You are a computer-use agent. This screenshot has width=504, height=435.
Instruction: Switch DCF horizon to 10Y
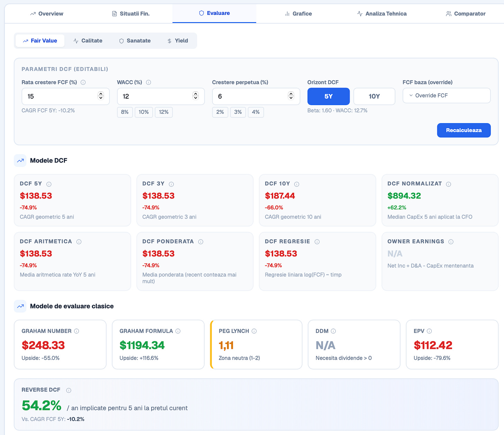click(x=374, y=96)
